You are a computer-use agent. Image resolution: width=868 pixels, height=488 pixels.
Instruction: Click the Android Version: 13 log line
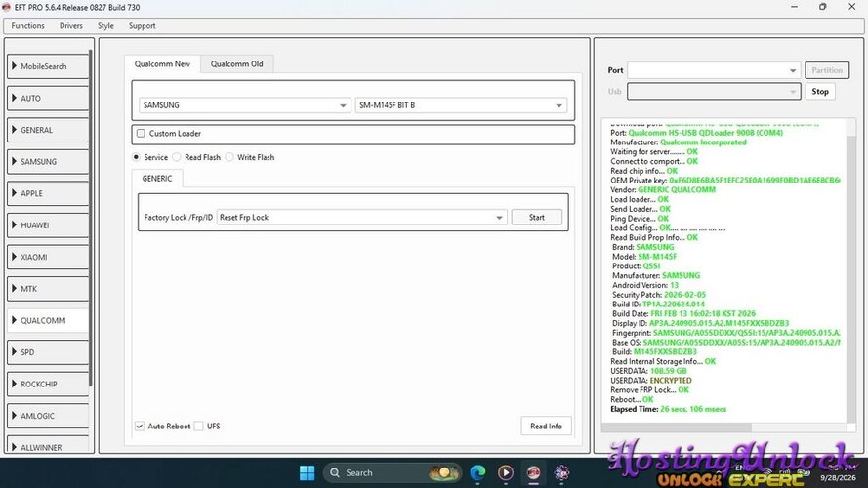[x=645, y=286]
